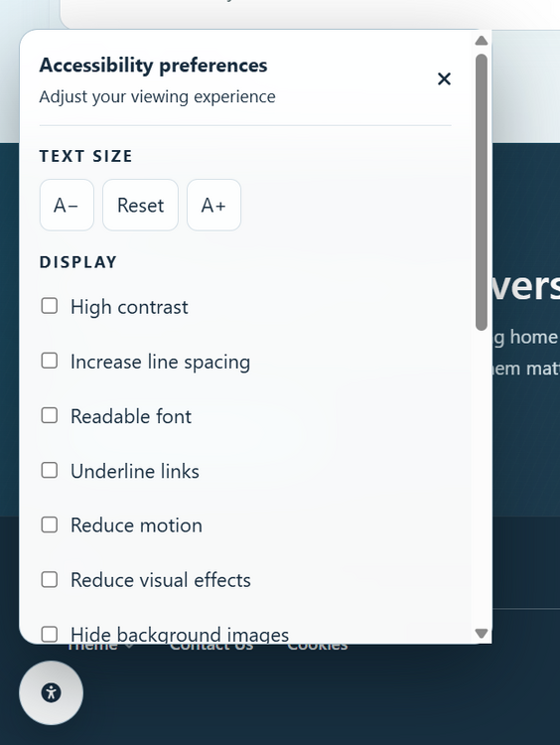Click the accessibility widget round button
This screenshot has height=745, width=560.
click(52, 692)
